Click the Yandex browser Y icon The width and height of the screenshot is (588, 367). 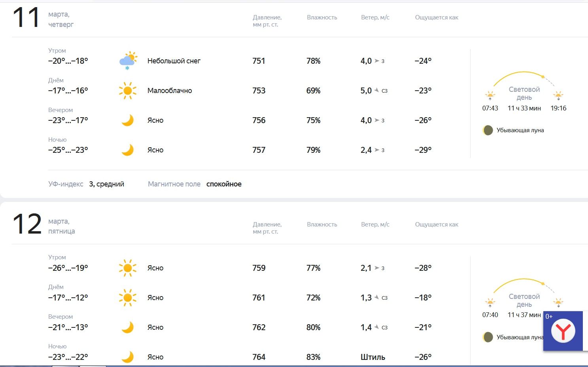(x=563, y=331)
